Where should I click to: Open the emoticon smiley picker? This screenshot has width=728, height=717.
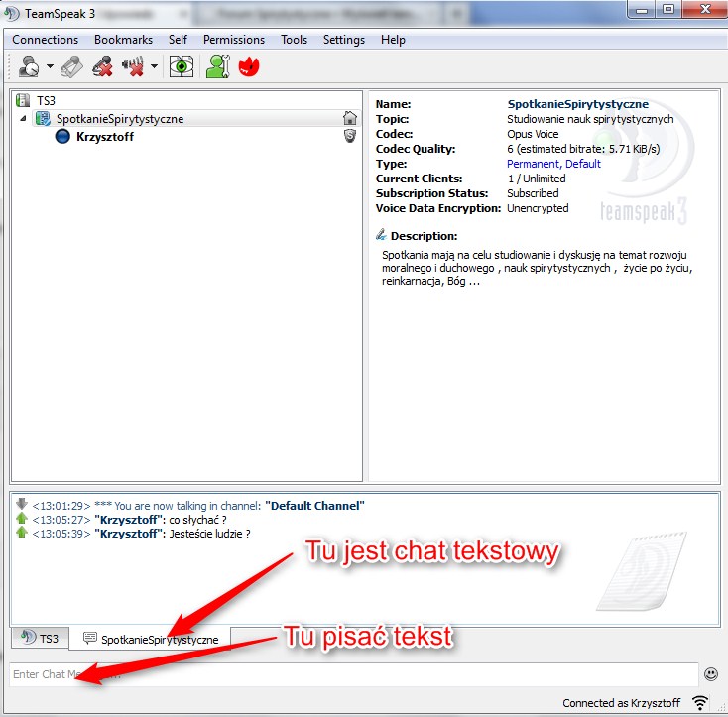coord(711,673)
